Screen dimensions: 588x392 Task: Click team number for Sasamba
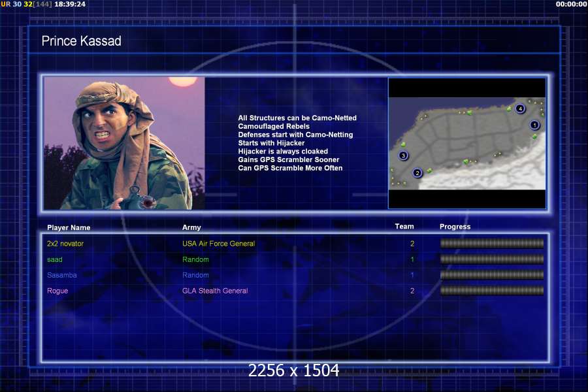tap(412, 275)
